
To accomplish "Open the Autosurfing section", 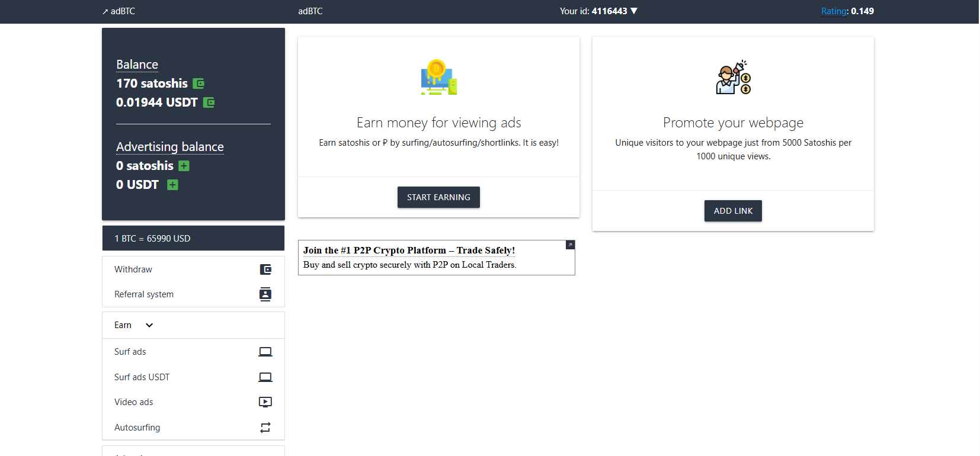I will tap(193, 428).
